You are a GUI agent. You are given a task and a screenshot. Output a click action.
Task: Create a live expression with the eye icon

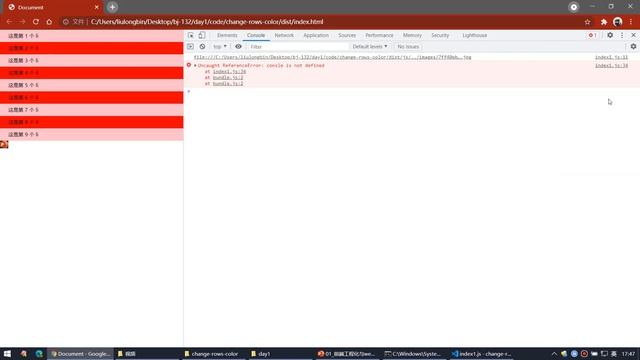[238, 47]
